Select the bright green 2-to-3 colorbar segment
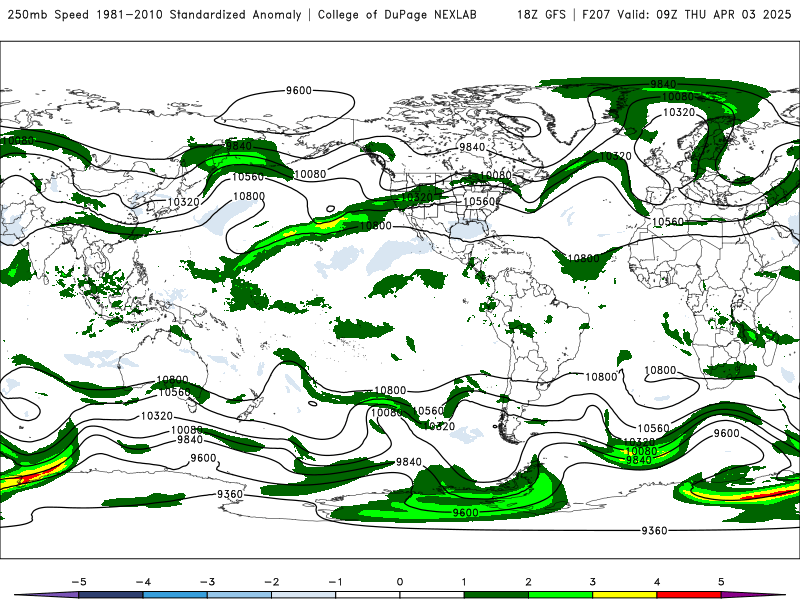This screenshot has height=600, width=800. (x=560, y=595)
